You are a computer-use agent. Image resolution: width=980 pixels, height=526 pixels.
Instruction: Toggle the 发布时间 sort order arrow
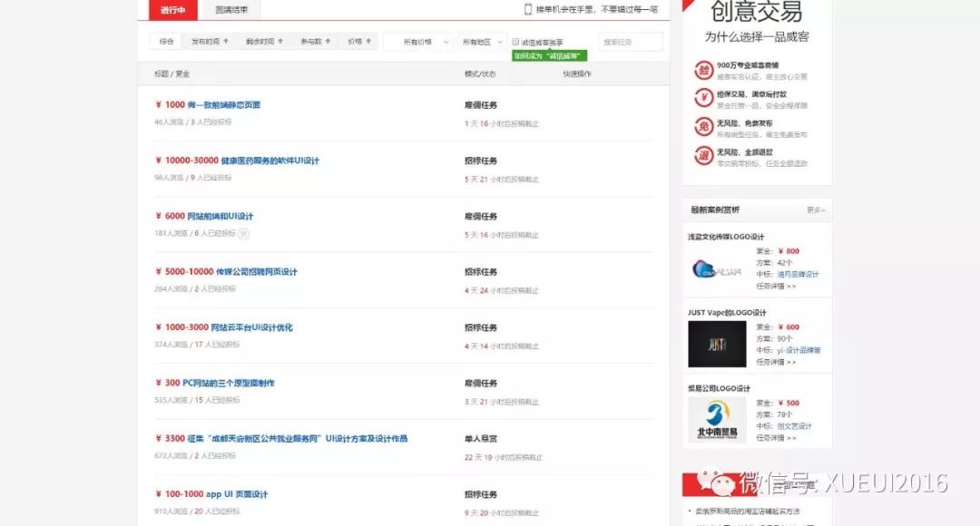pos(226,41)
